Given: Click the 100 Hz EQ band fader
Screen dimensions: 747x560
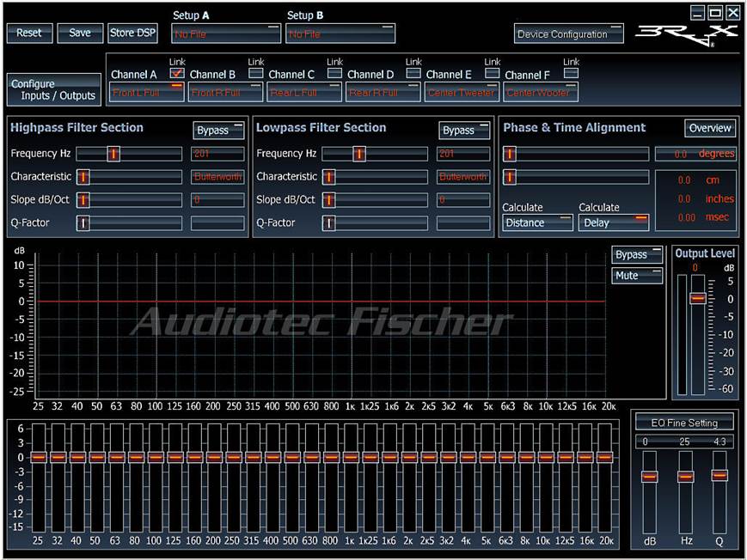Looking at the screenshot, I should (x=156, y=457).
